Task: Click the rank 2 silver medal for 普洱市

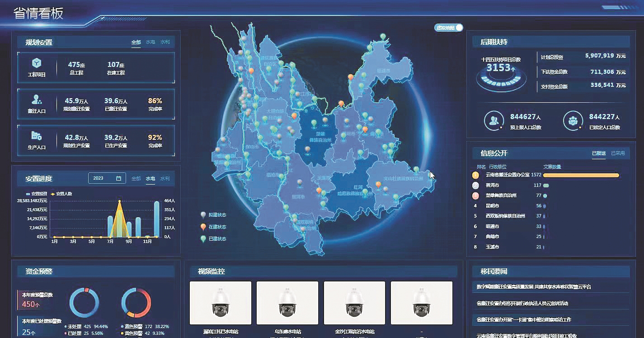Action: [475, 186]
